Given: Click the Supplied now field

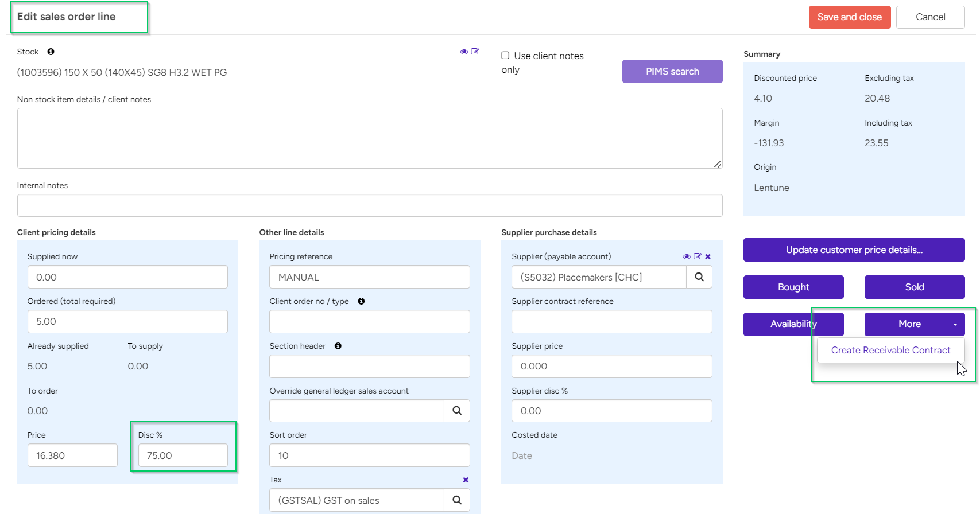Looking at the screenshot, I should pos(127,277).
